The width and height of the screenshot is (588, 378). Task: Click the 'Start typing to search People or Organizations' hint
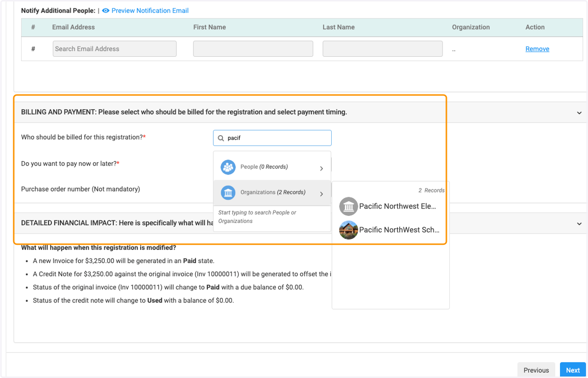257,217
